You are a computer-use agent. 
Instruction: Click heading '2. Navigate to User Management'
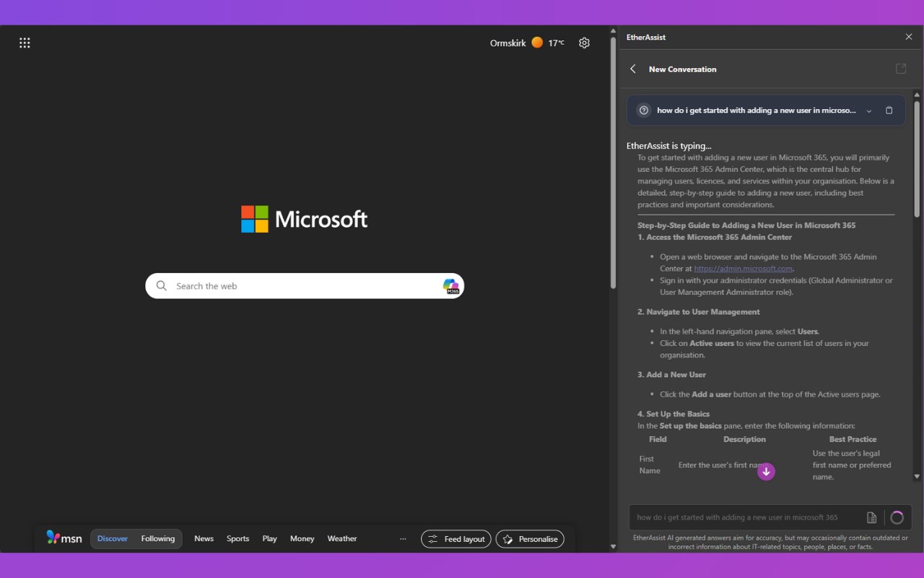coord(699,312)
